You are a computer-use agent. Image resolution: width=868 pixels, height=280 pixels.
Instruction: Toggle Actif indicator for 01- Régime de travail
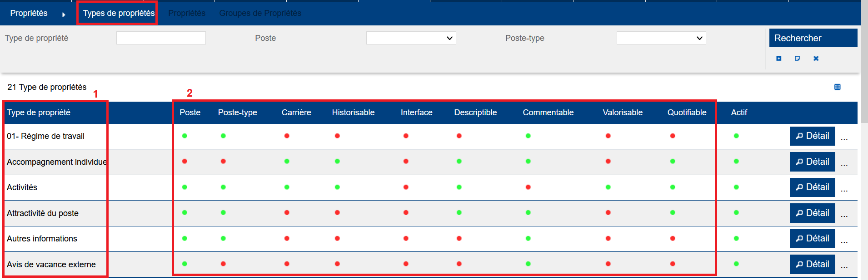736,136
